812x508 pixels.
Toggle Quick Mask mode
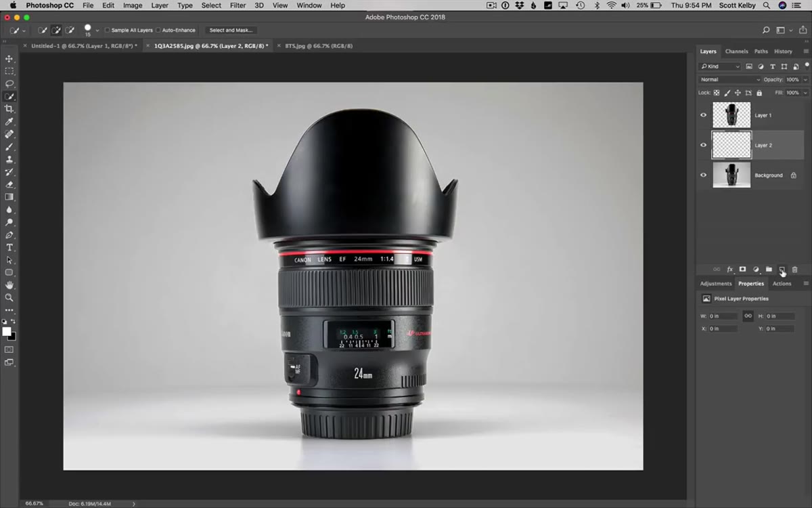tap(9, 350)
